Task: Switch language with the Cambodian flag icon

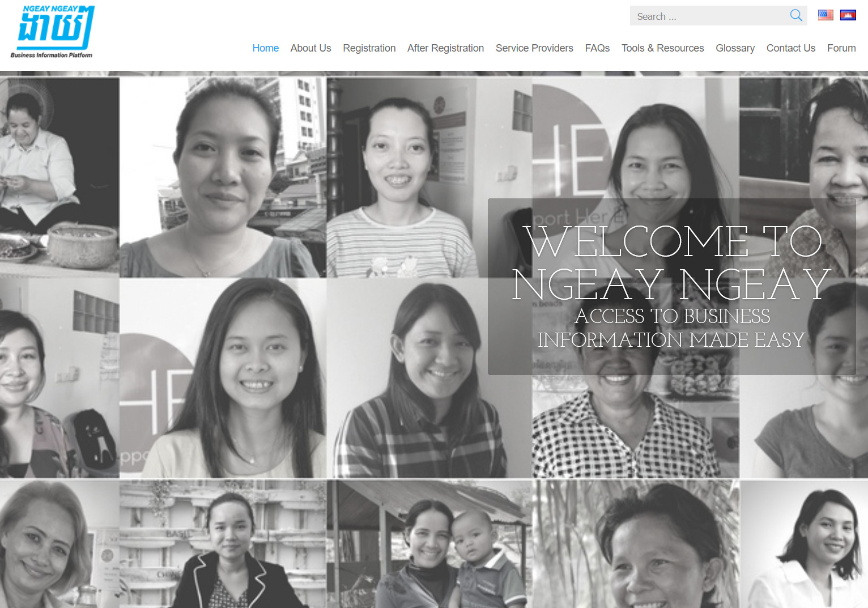Action: 848,15
